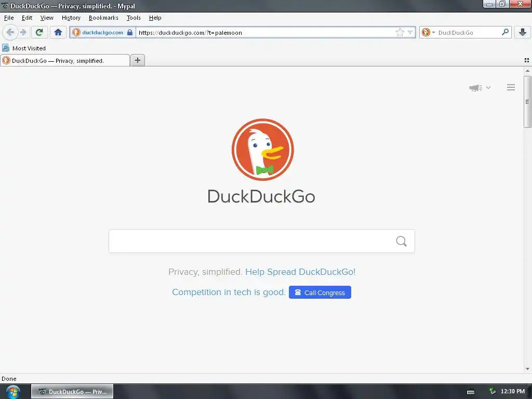Open the Bookmarks menu

(x=103, y=18)
